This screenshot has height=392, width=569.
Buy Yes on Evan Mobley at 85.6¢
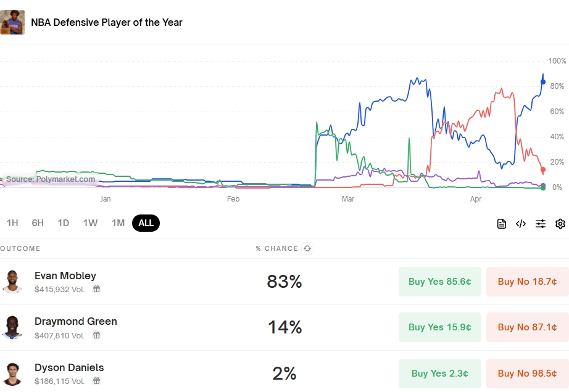pos(440,282)
